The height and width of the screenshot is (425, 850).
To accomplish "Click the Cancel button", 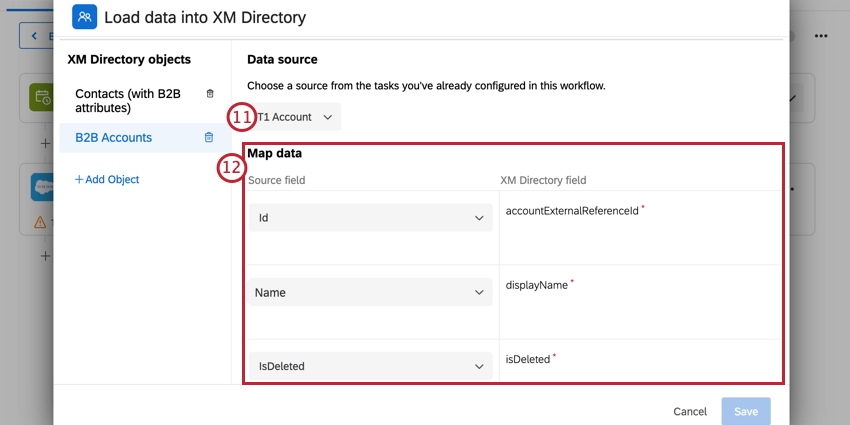I will pos(690,411).
